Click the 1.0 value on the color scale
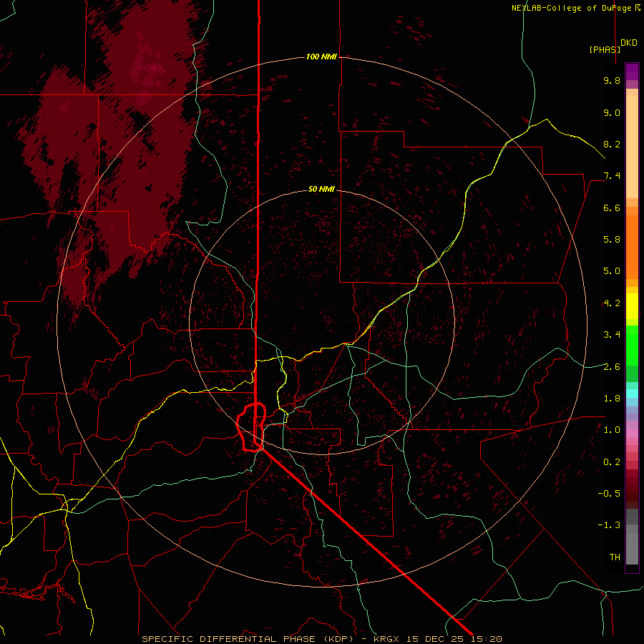 (612, 430)
